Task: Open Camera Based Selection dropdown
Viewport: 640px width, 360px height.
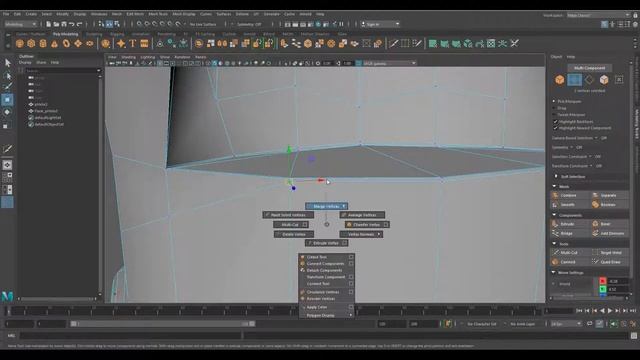Action: point(596,138)
